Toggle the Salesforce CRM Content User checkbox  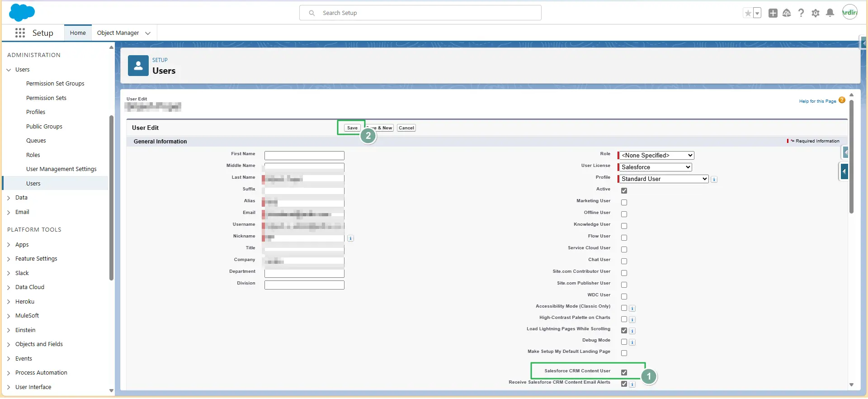624,373
